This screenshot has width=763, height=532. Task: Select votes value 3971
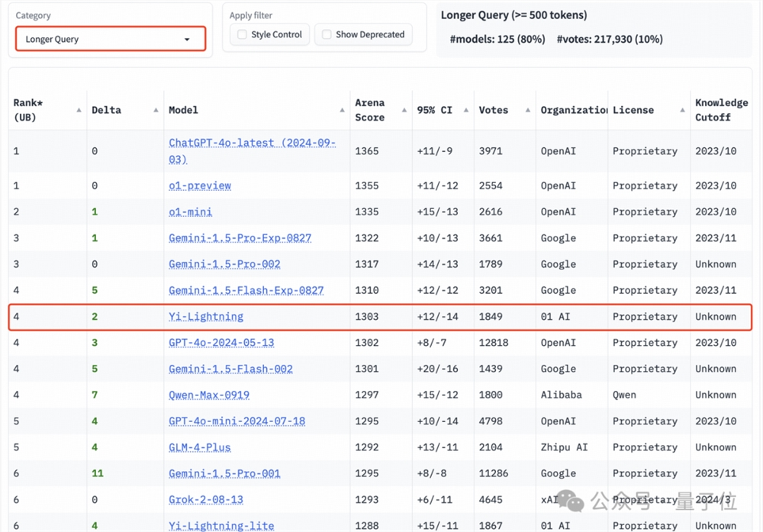(x=491, y=151)
